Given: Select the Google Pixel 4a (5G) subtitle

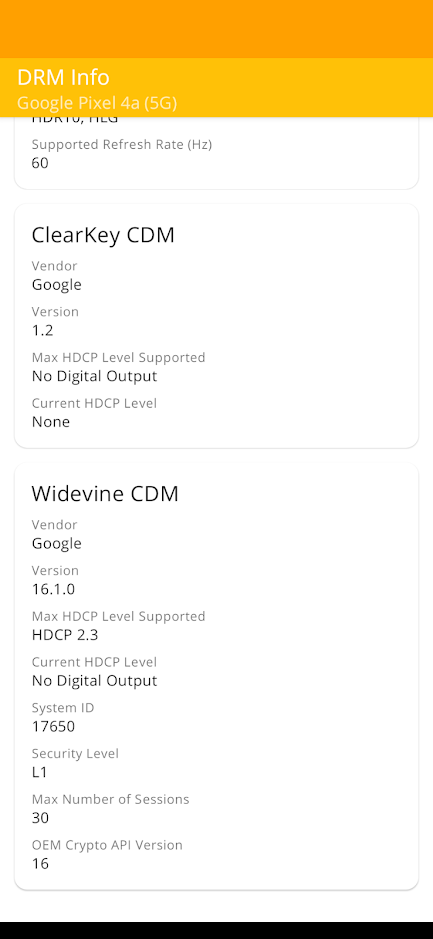Looking at the screenshot, I should point(97,103).
